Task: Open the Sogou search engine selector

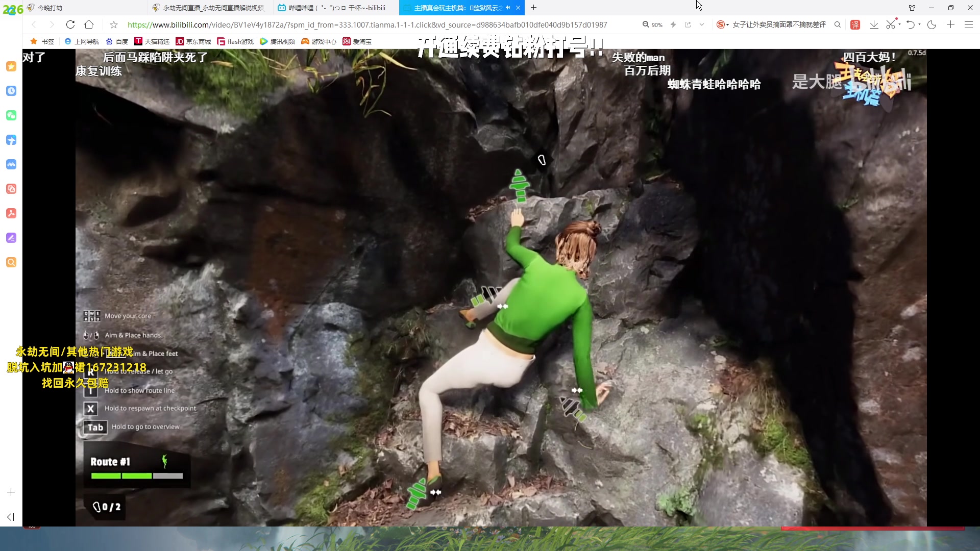Action: [722, 24]
